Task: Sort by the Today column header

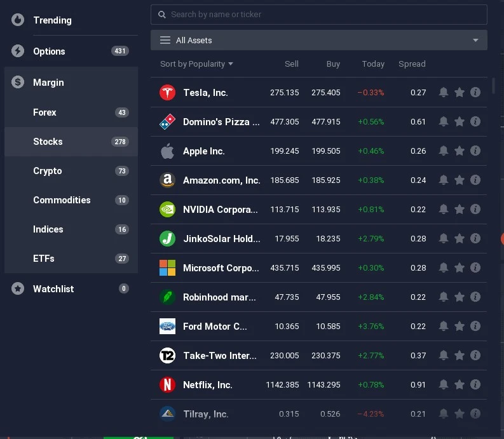Action: coord(373,64)
